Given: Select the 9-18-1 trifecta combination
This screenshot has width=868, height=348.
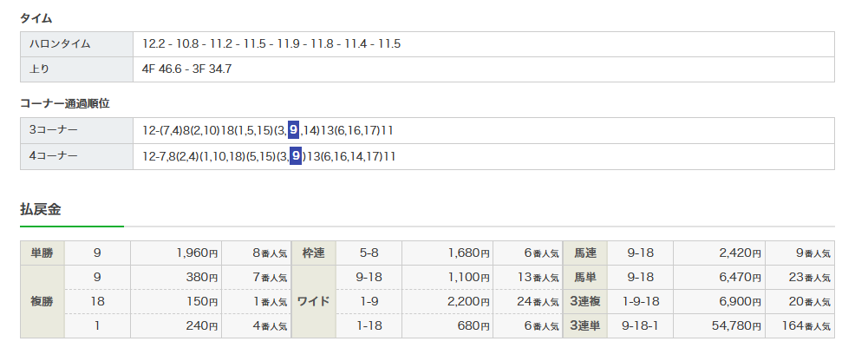Looking at the screenshot, I should click(642, 326).
